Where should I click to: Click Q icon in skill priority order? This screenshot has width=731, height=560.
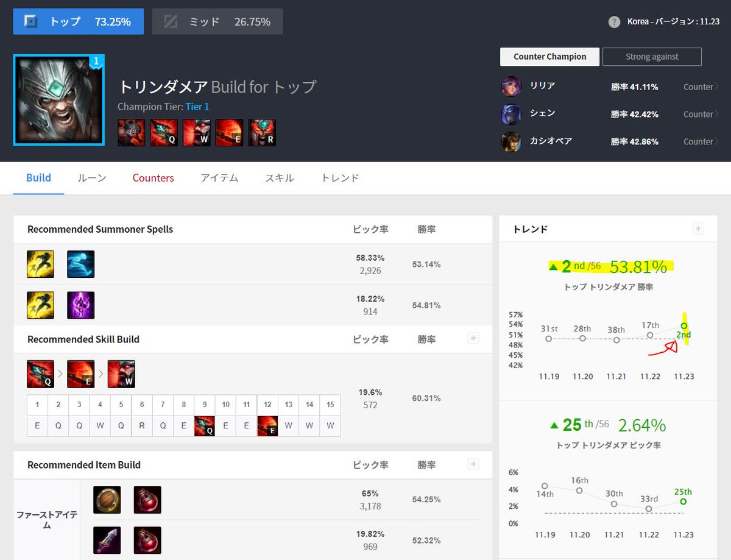click(x=40, y=374)
